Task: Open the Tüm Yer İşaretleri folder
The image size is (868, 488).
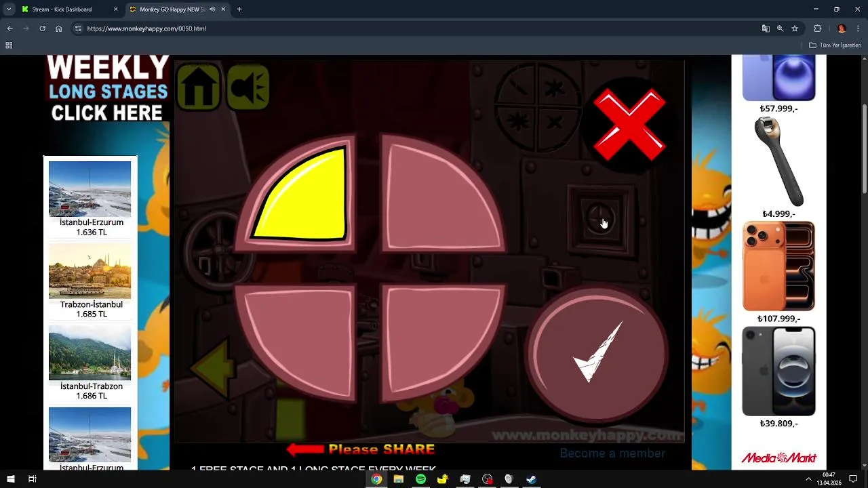Action: click(835, 45)
